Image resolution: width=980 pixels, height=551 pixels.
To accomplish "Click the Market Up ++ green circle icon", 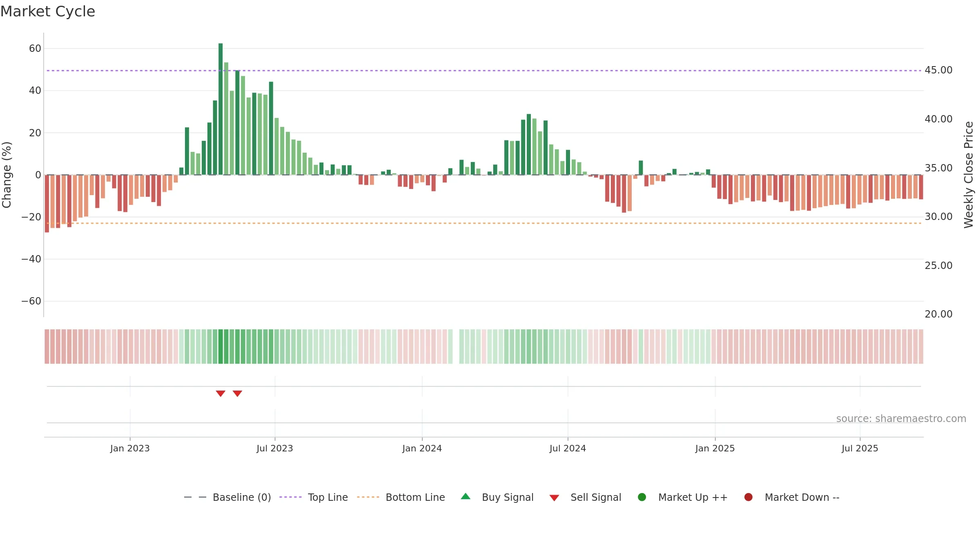I will (x=642, y=497).
